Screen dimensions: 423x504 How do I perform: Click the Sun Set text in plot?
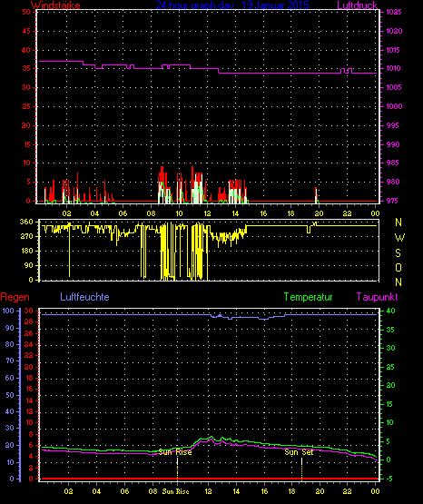(299, 452)
